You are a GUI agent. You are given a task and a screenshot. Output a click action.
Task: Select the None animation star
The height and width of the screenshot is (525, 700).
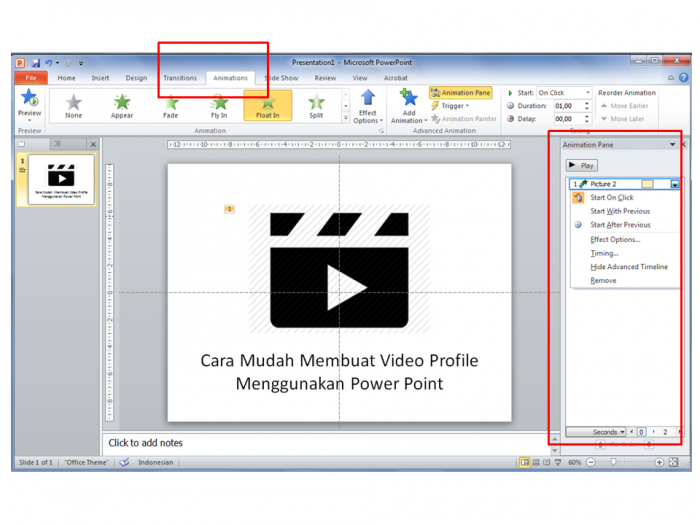click(x=73, y=103)
